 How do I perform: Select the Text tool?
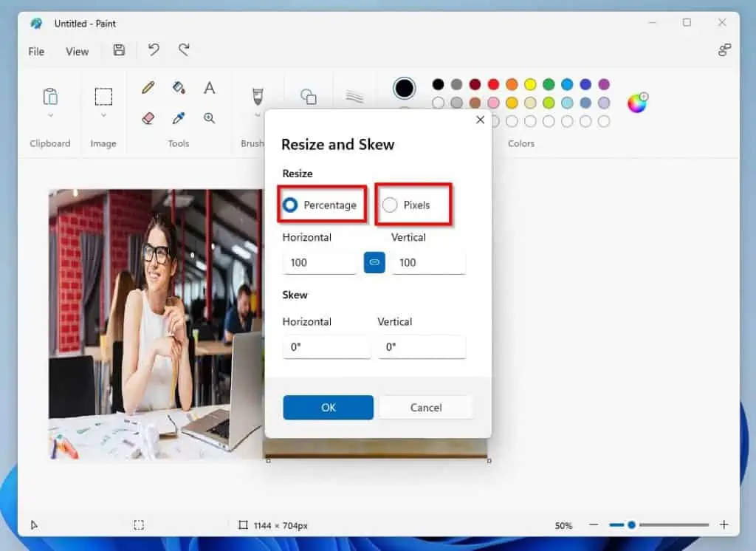point(210,87)
